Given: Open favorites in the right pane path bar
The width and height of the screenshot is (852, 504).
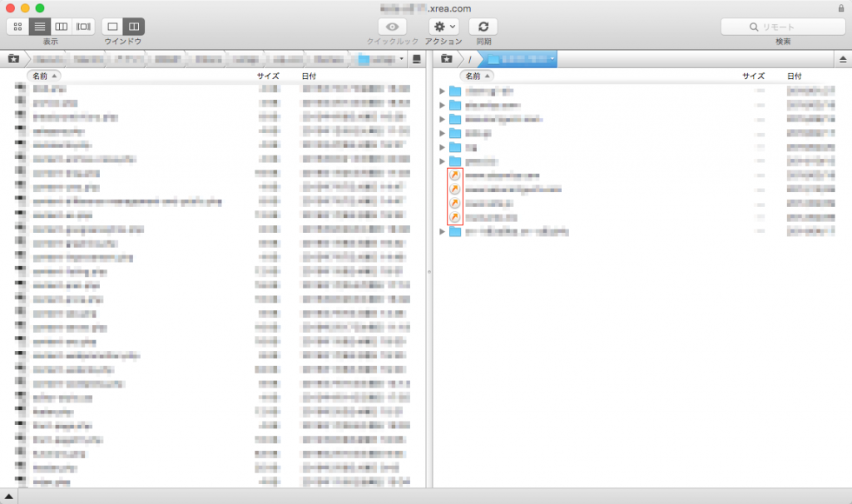Looking at the screenshot, I should pos(447,59).
